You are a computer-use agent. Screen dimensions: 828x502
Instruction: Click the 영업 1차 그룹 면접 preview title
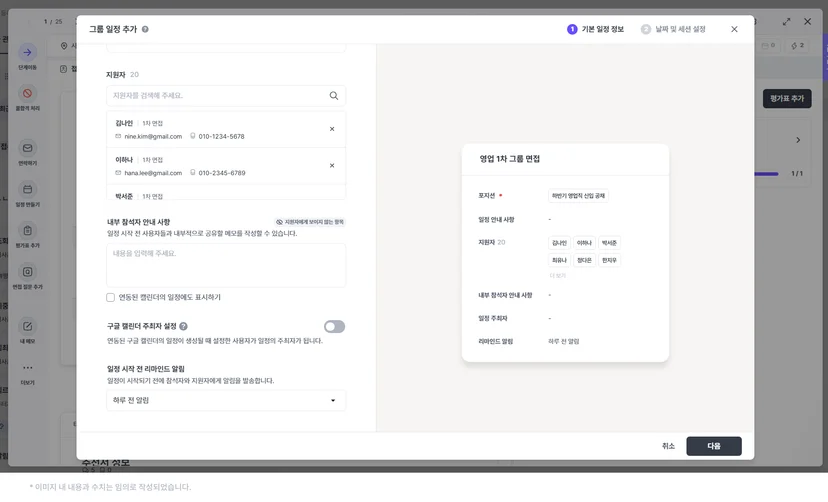coord(510,159)
